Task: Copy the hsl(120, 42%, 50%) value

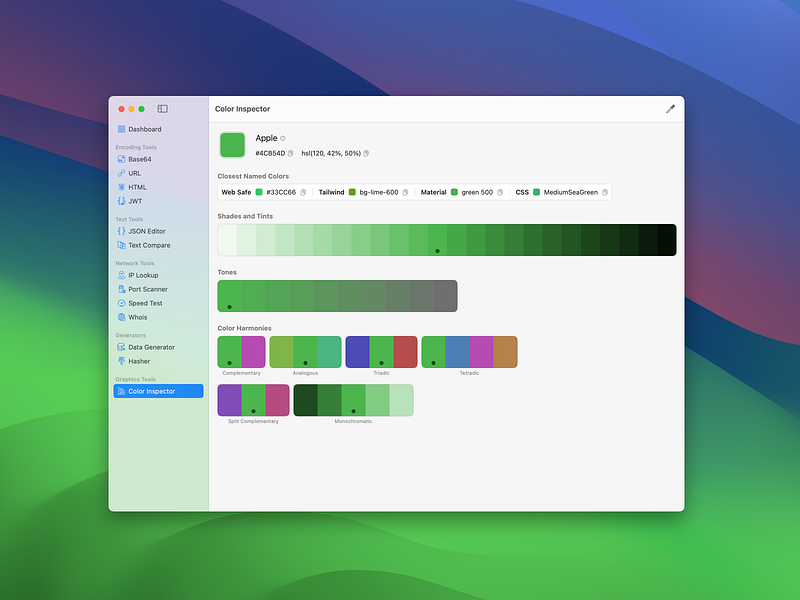Action: coord(366,153)
